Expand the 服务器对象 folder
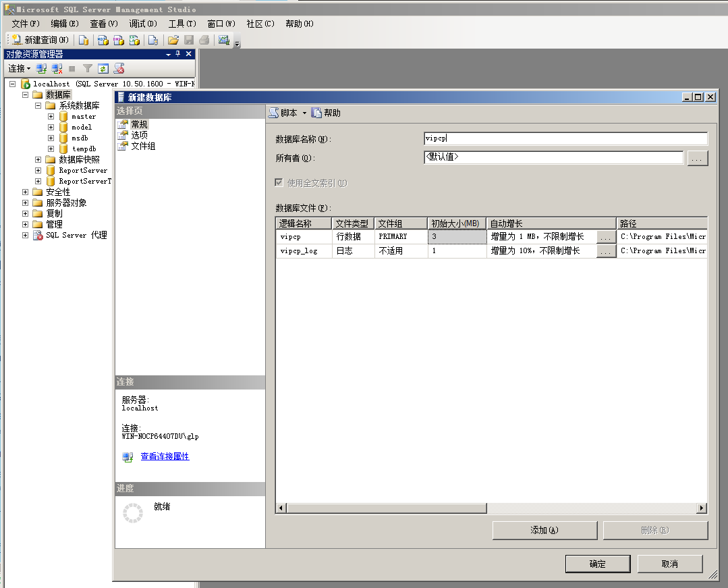This screenshot has width=728, height=588. (x=25, y=203)
